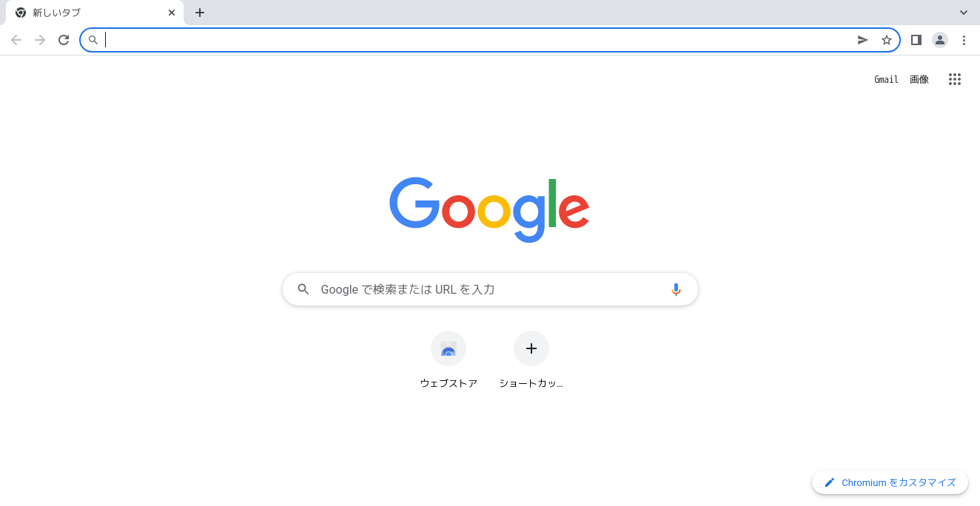Start voice search with microphone icon
The height and width of the screenshot is (506, 980).
[676, 289]
